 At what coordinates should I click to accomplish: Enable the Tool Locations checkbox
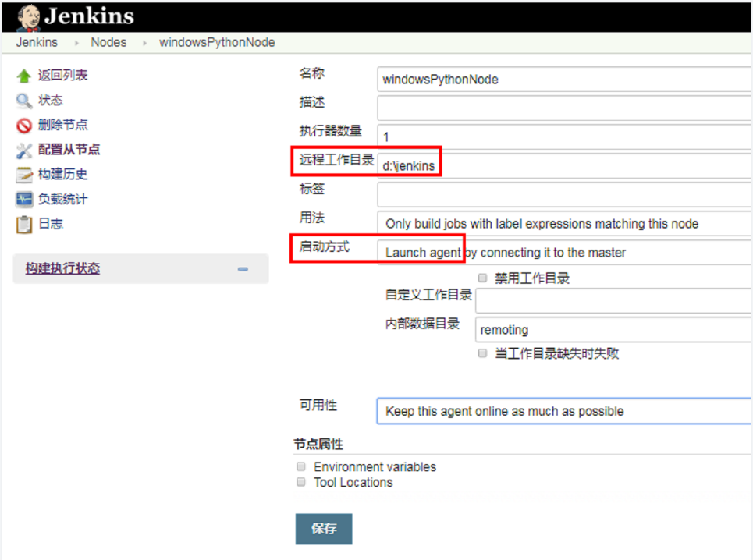(x=301, y=482)
